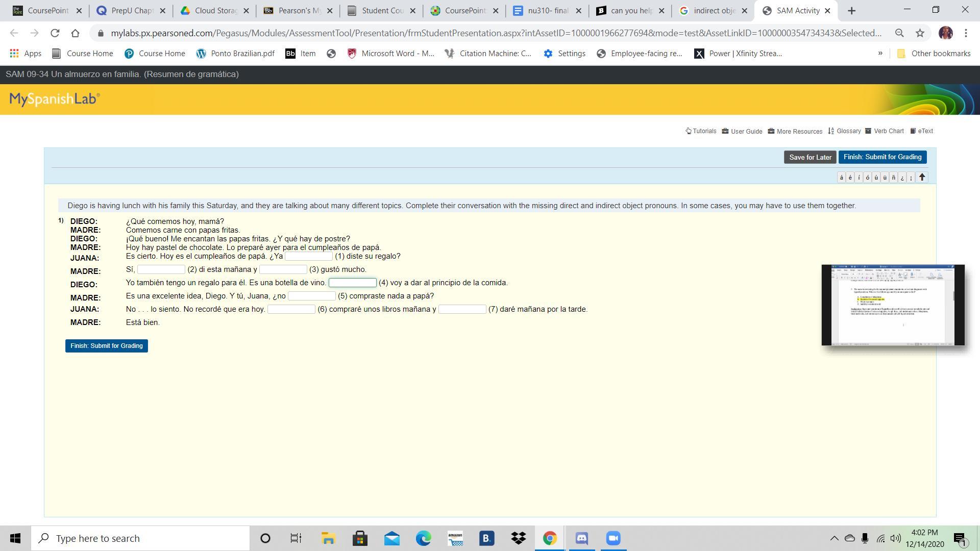Insert the inverted question mark character

(x=902, y=178)
